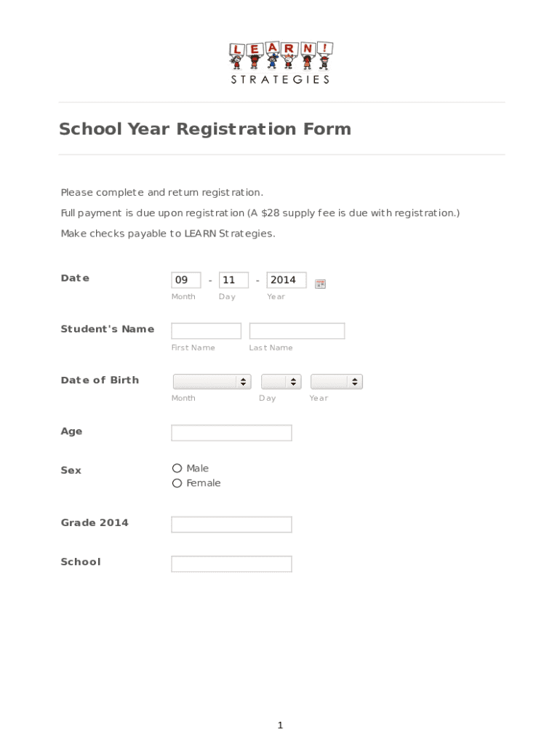Click the Male option label

(x=197, y=469)
